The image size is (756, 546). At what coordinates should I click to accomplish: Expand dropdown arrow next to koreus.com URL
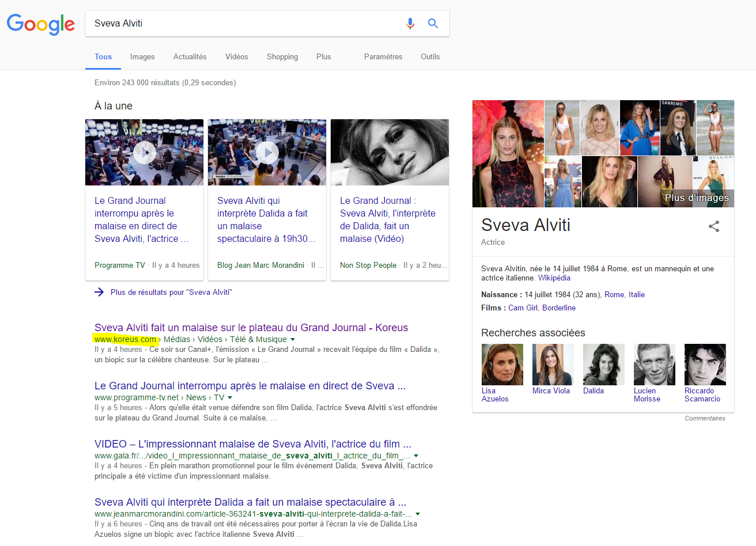click(293, 340)
